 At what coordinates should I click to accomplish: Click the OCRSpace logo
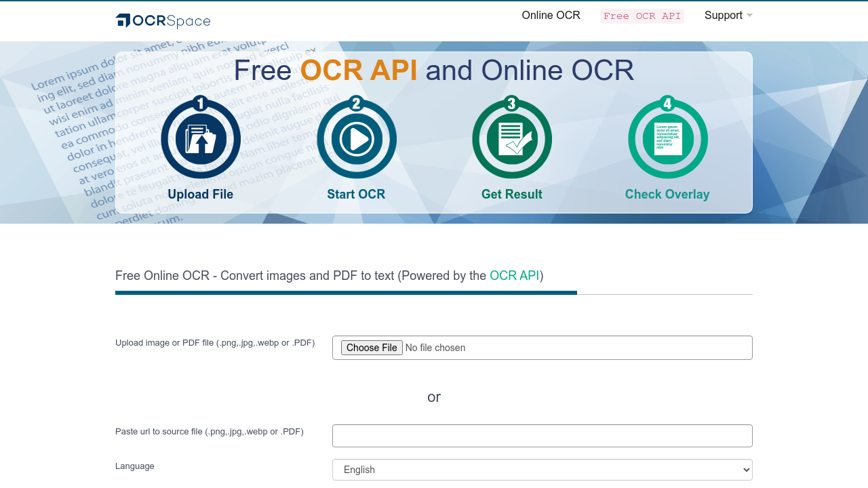click(162, 20)
